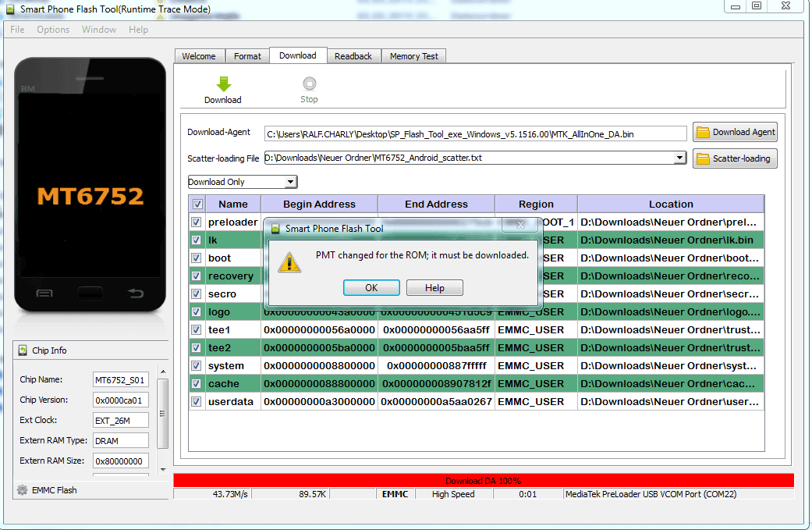This screenshot has height=530, width=812.
Task: Click the Menu key on phone graphic
Action: 44,293
